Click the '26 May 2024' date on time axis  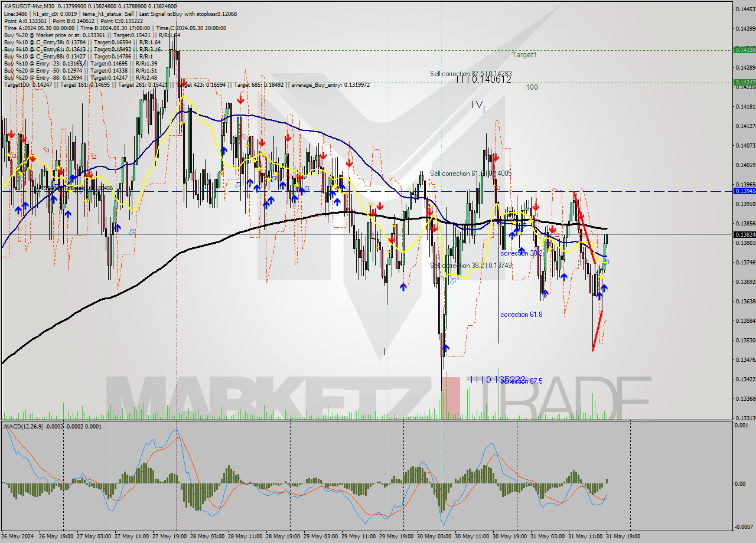(x=18, y=537)
